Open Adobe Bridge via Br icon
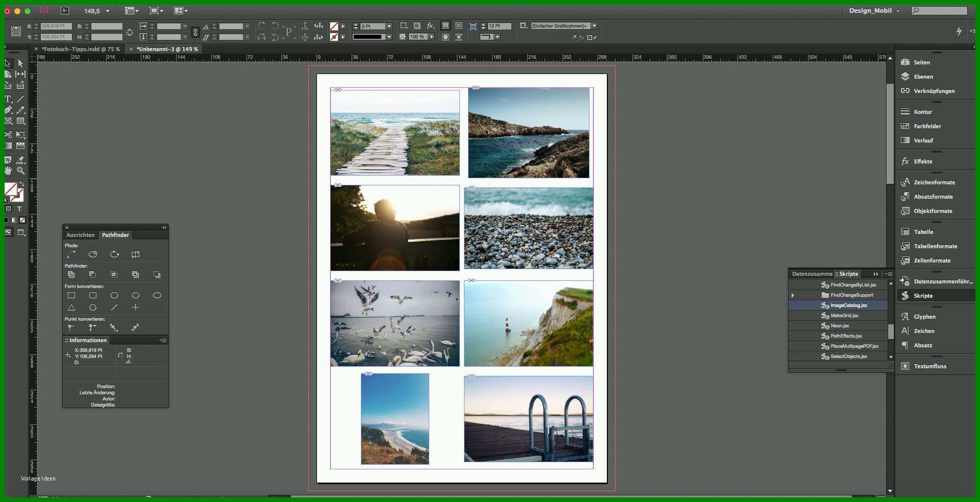The image size is (980, 502). (65, 10)
